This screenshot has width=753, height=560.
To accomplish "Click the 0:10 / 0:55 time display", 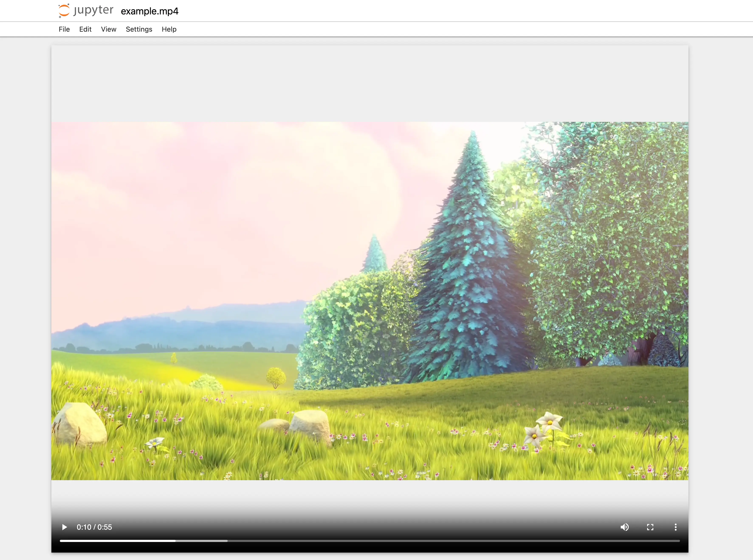I will [94, 527].
